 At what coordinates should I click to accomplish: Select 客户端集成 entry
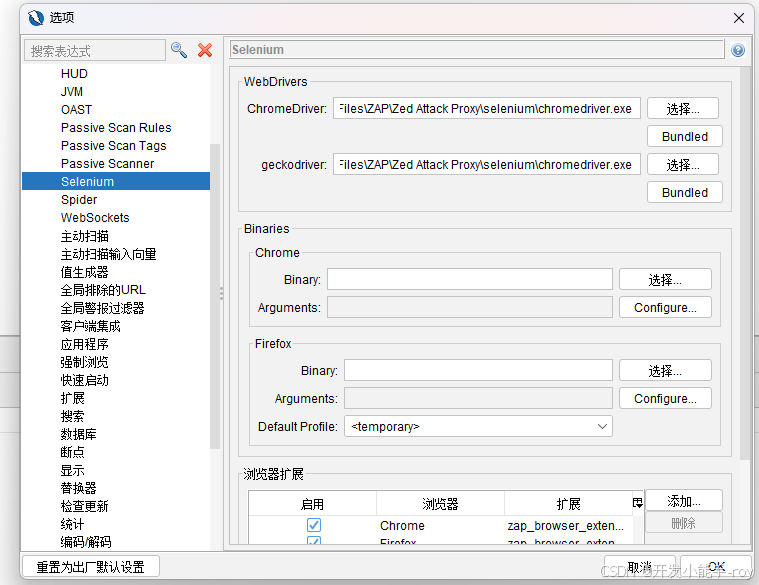point(91,326)
